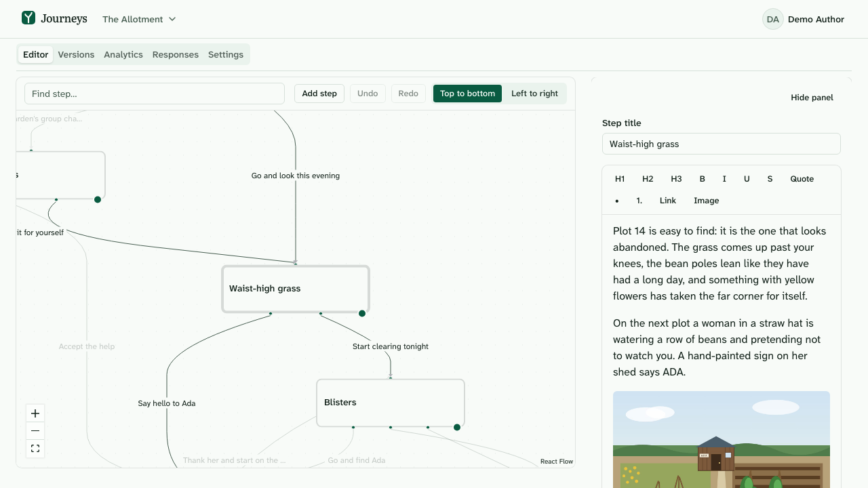Viewport: 868px width, 488px height.
Task: Hide the side panel
Action: pos(812,98)
